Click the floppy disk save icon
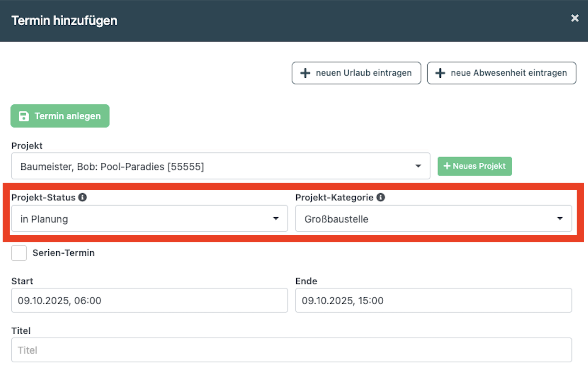588x365 pixels. pyautogui.click(x=24, y=116)
